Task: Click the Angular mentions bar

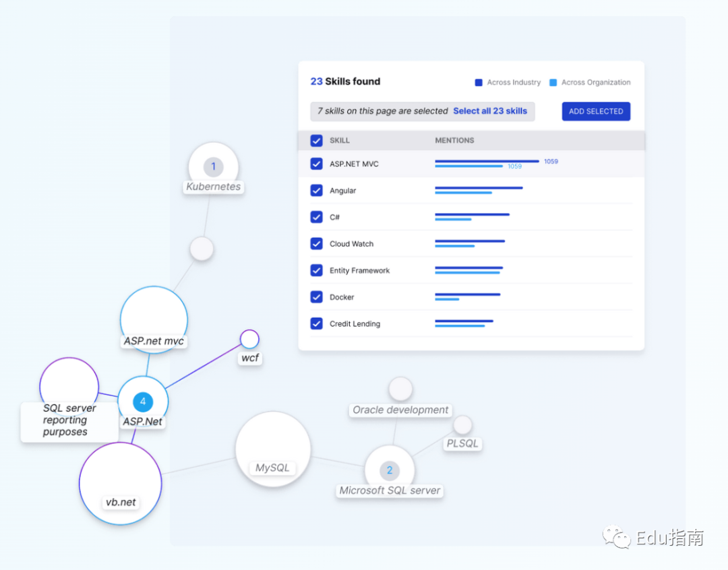Action: (x=479, y=190)
